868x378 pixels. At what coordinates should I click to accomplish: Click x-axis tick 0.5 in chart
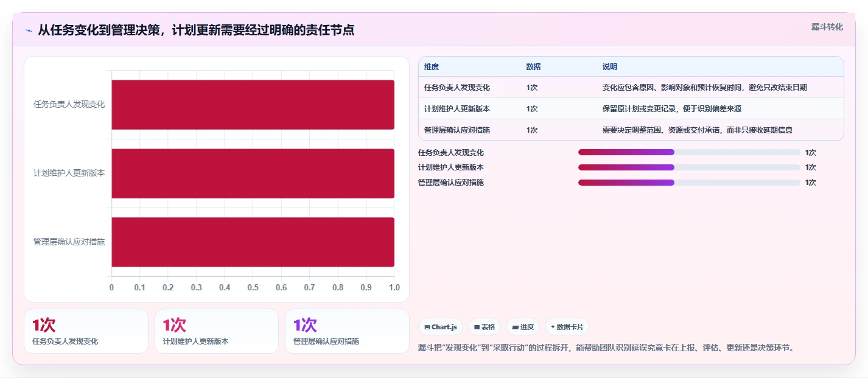click(253, 287)
